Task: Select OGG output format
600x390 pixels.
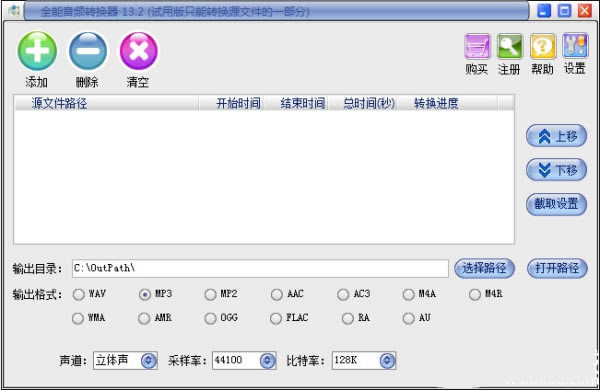Action: pyautogui.click(x=210, y=318)
